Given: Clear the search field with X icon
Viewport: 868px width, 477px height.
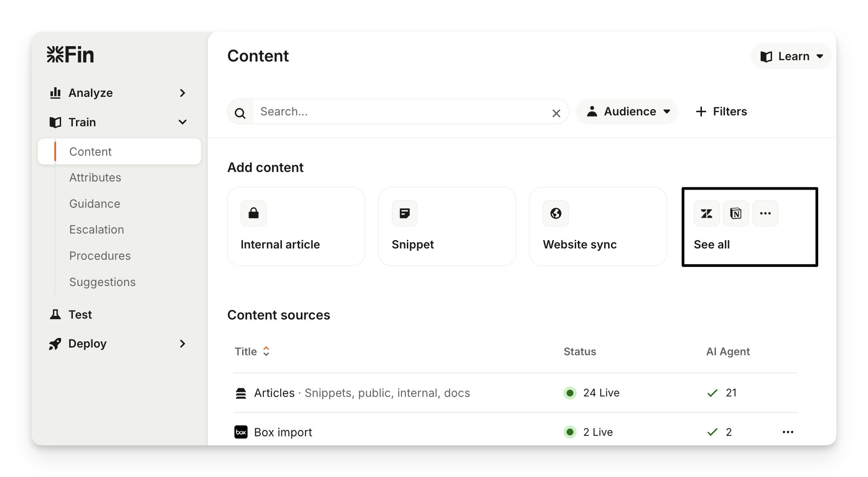Looking at the screenshot, I should click(x=556, y=113).
